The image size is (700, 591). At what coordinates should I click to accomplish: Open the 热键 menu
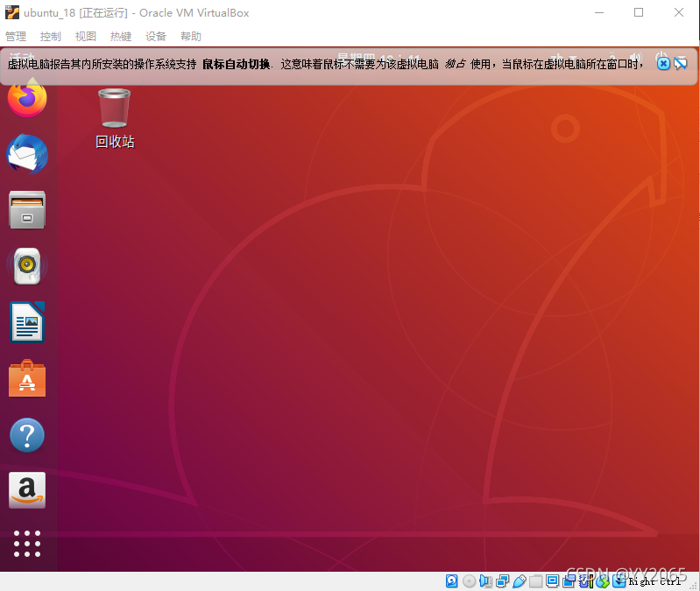pos(121,36)
